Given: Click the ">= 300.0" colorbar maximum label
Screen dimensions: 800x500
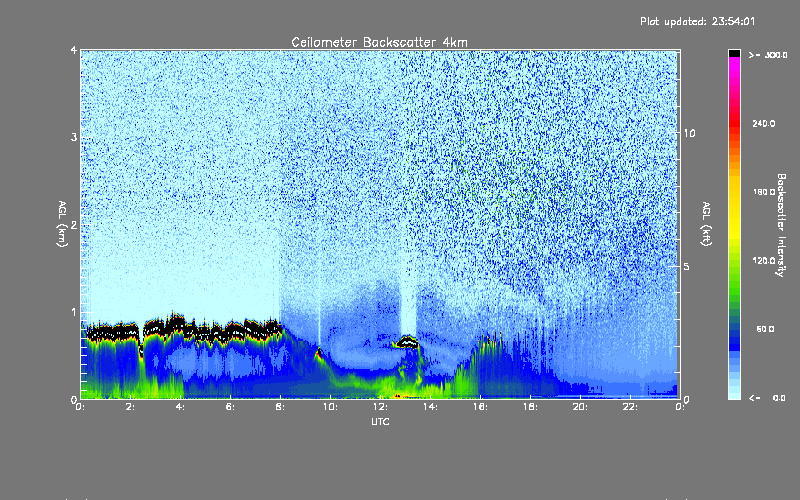Looking at the screenshot, I should 768,55.
